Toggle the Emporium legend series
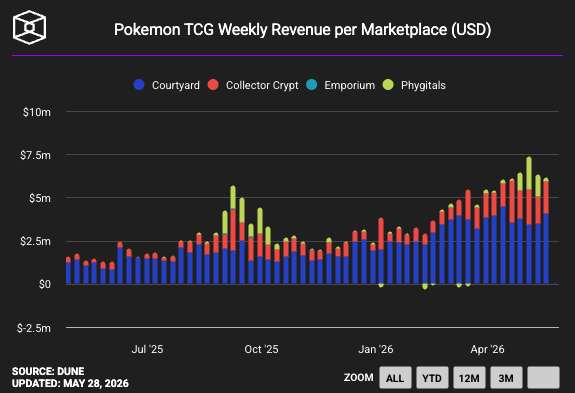575x393 pixels. click(340, 85)
